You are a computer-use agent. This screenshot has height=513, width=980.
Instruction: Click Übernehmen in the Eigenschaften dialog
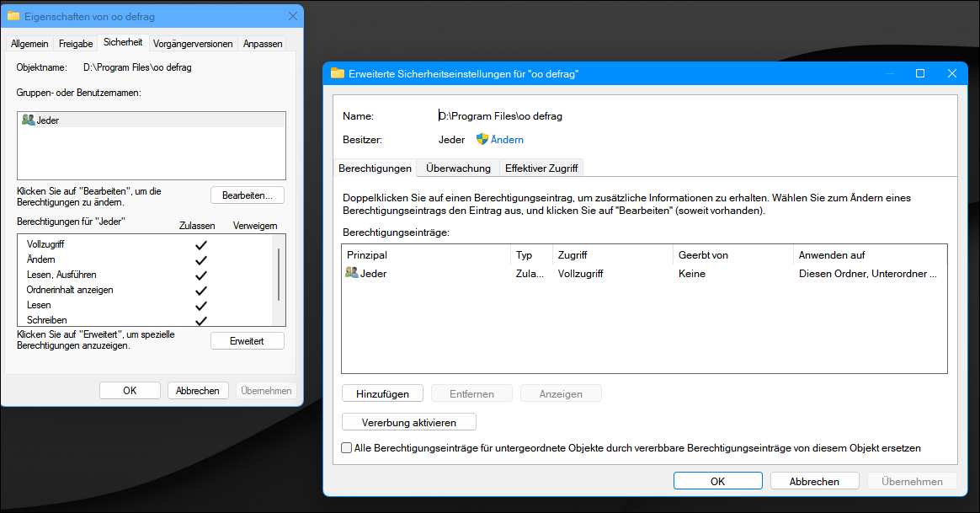266,390
